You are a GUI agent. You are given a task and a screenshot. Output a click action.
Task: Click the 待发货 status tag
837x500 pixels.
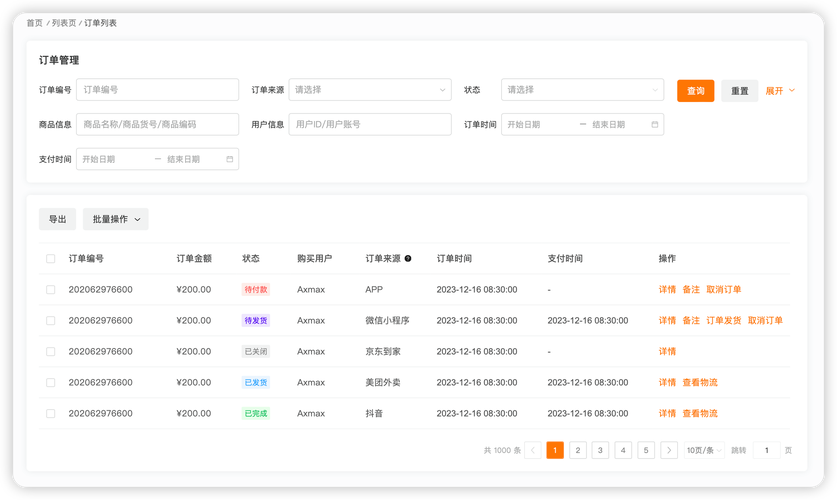point(256,321)
